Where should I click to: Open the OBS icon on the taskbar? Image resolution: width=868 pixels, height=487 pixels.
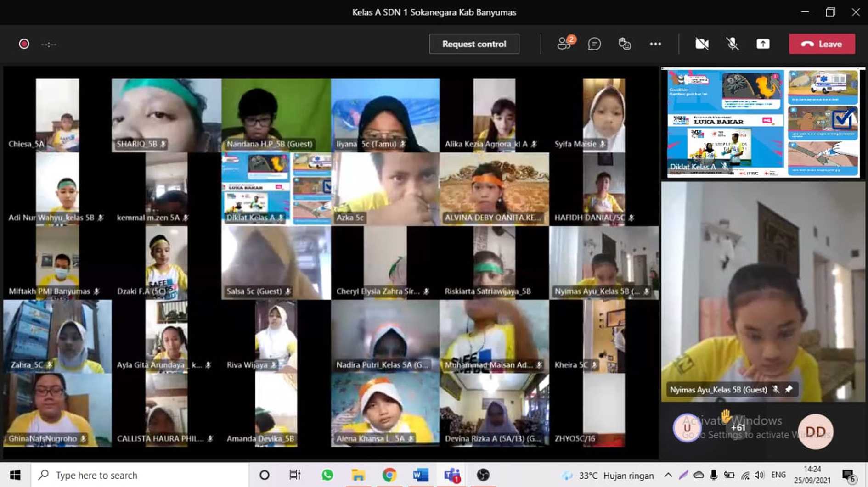click(x=483, y=475)
